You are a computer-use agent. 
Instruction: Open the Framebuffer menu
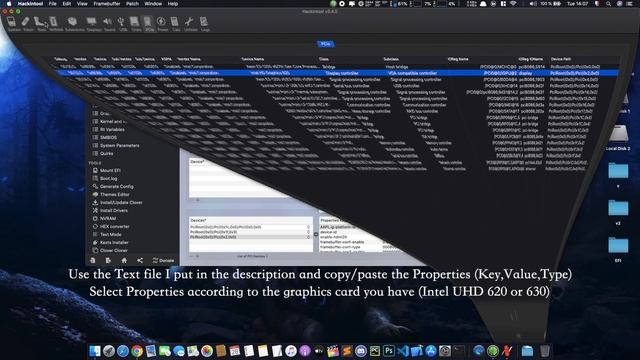coord(107,4)
